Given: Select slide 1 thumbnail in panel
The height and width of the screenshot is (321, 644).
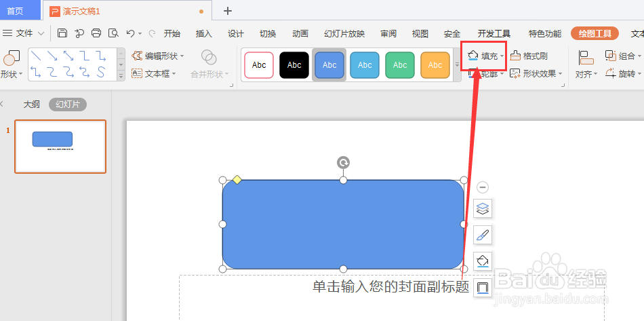Looking at the screenshot, I should pos(60,147).
